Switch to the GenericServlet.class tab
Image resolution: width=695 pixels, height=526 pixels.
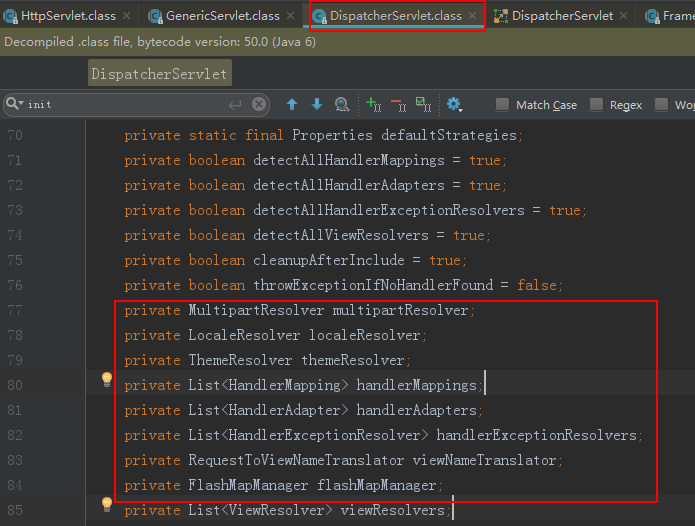coord(223,16)
